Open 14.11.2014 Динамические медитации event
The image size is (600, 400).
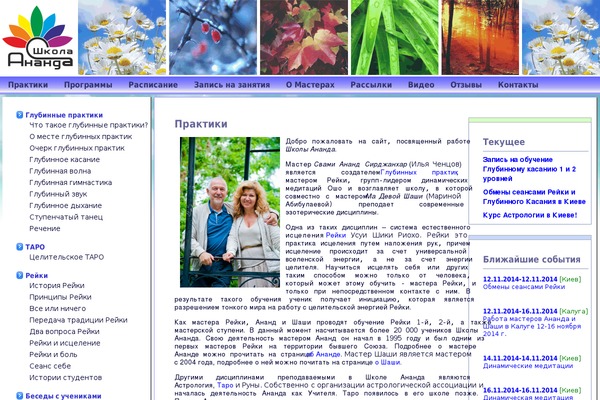pyautogui.click(x=528, y=366)
